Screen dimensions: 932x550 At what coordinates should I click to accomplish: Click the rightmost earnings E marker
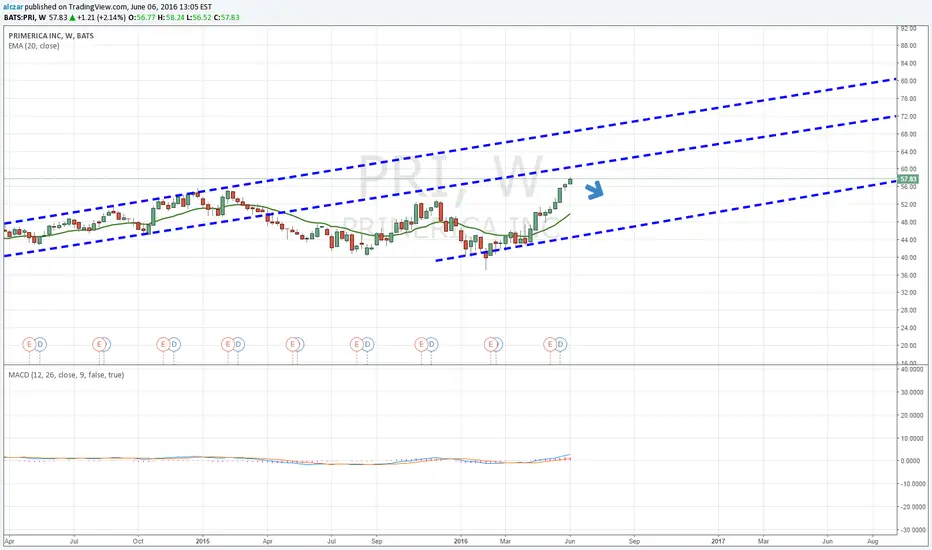[550, 344]
